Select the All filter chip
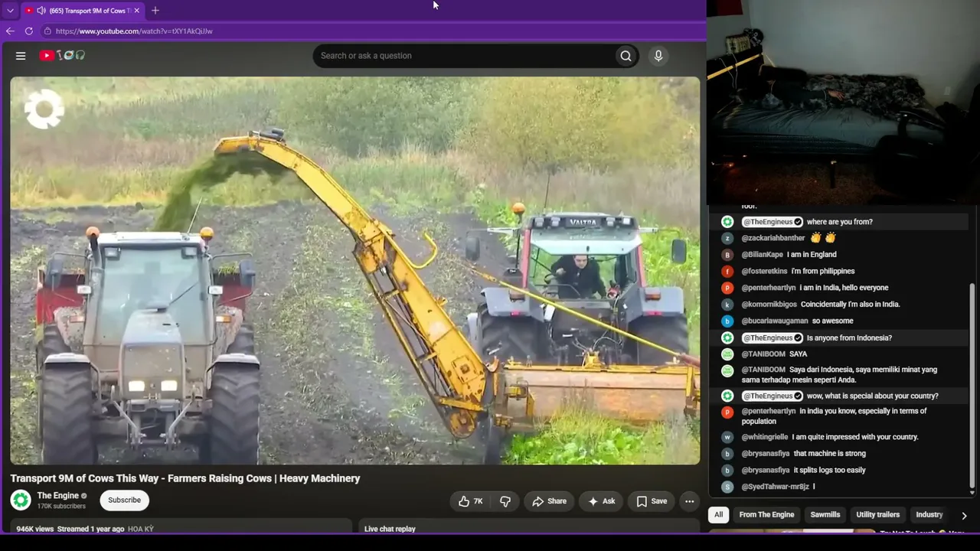 coord(718,515)
